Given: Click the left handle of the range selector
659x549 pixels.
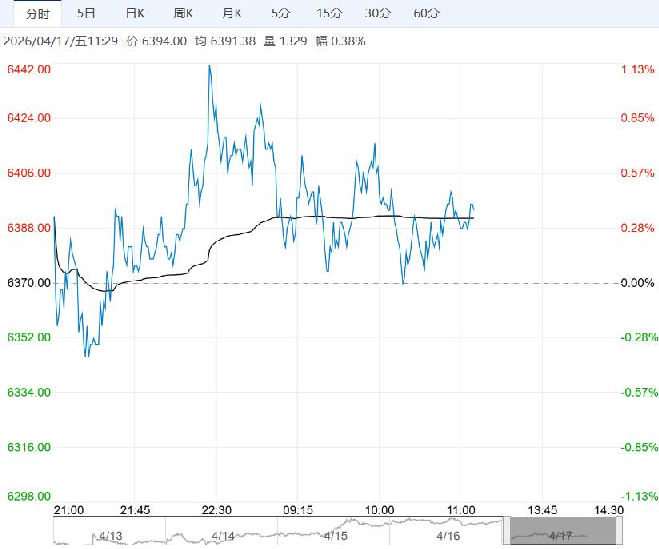Looking at the screenshot, I should (x=506, y=529).
